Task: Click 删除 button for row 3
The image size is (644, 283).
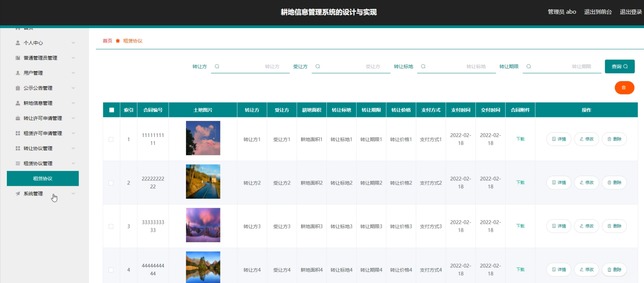Action: tap(614, 226)
